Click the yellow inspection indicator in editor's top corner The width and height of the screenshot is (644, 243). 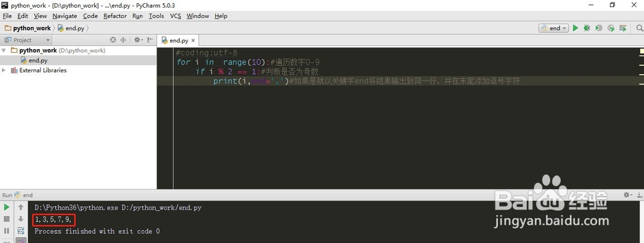tap(641, 52)
